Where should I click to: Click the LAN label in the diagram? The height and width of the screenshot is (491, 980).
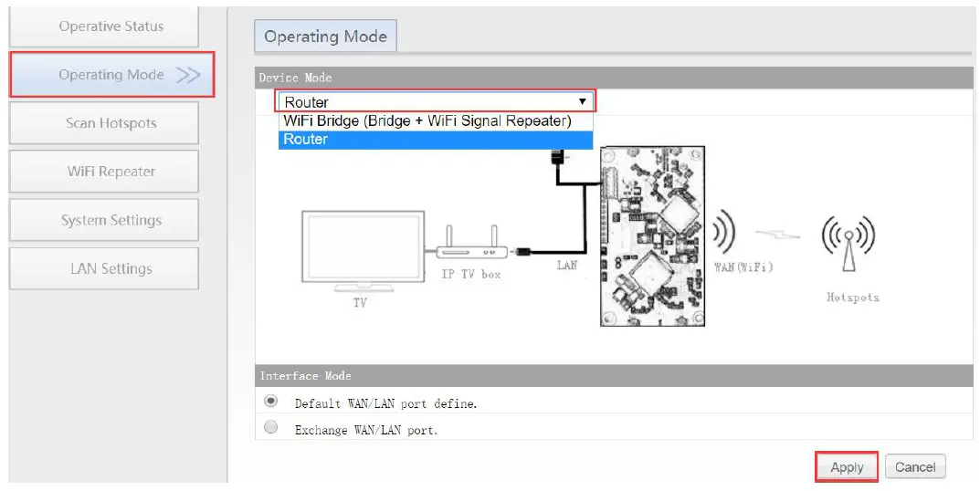pos(567,266)
